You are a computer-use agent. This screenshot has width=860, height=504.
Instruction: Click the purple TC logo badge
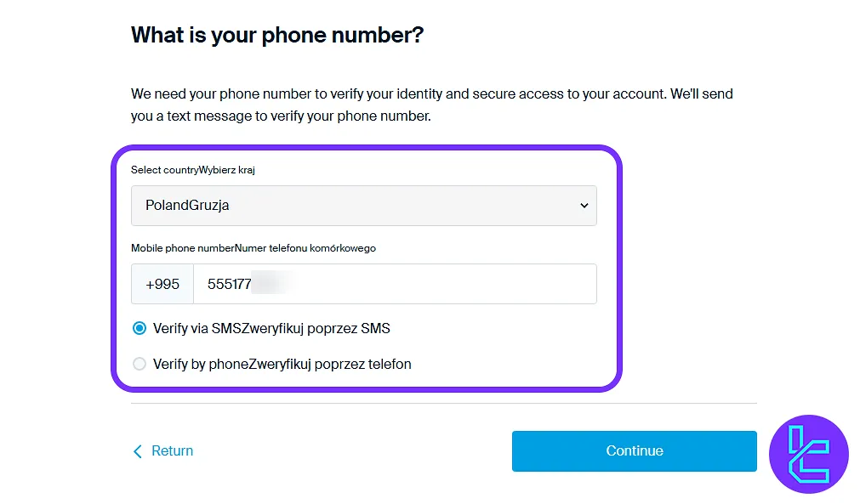click(x=808, y=455)
